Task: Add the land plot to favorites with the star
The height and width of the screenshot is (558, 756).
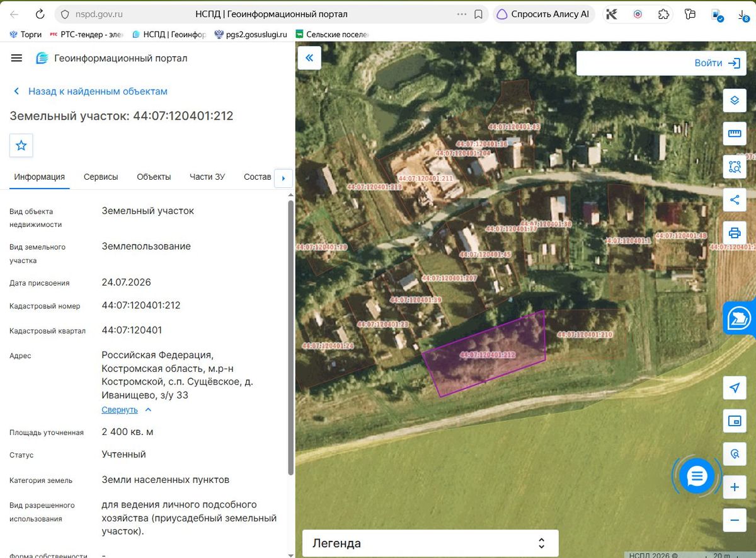Action: click(21, 146)
